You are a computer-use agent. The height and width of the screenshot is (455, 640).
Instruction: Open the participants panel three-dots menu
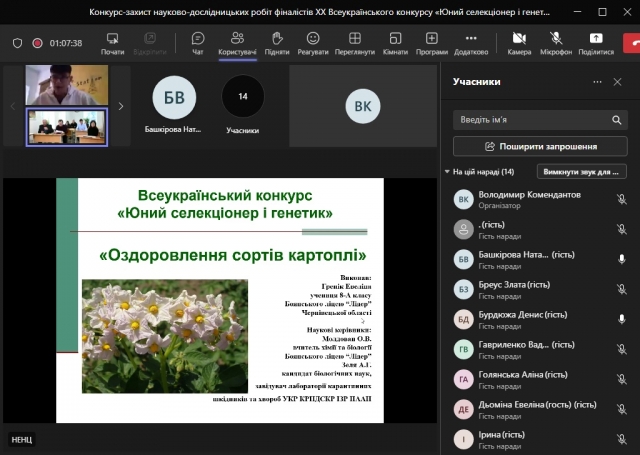[x=597, y=82]
